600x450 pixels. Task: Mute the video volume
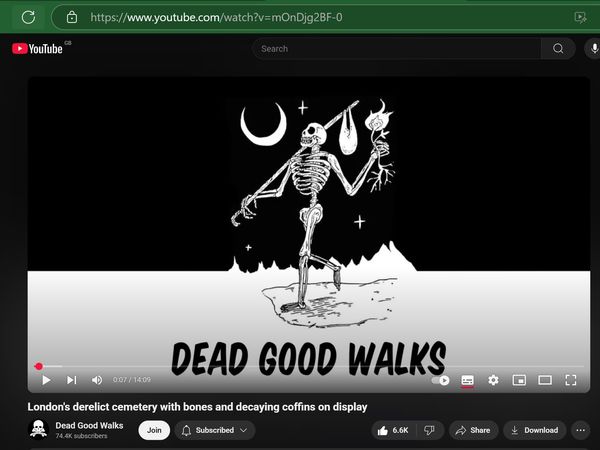coord(97,380)
